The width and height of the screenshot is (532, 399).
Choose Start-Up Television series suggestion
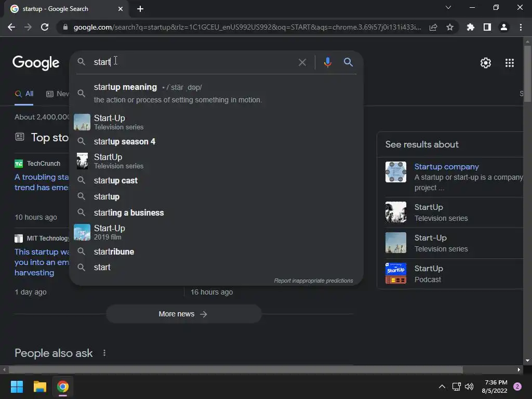click(216, 122)
